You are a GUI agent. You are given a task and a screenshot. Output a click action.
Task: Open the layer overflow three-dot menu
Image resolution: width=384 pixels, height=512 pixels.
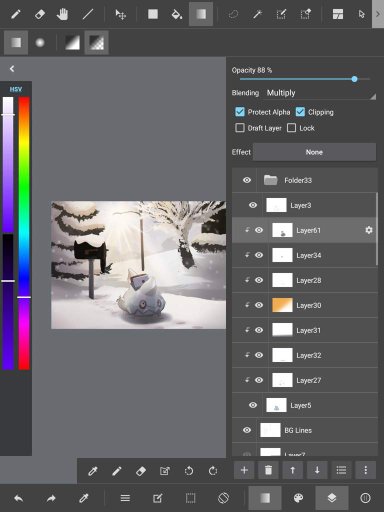(366, 470)
